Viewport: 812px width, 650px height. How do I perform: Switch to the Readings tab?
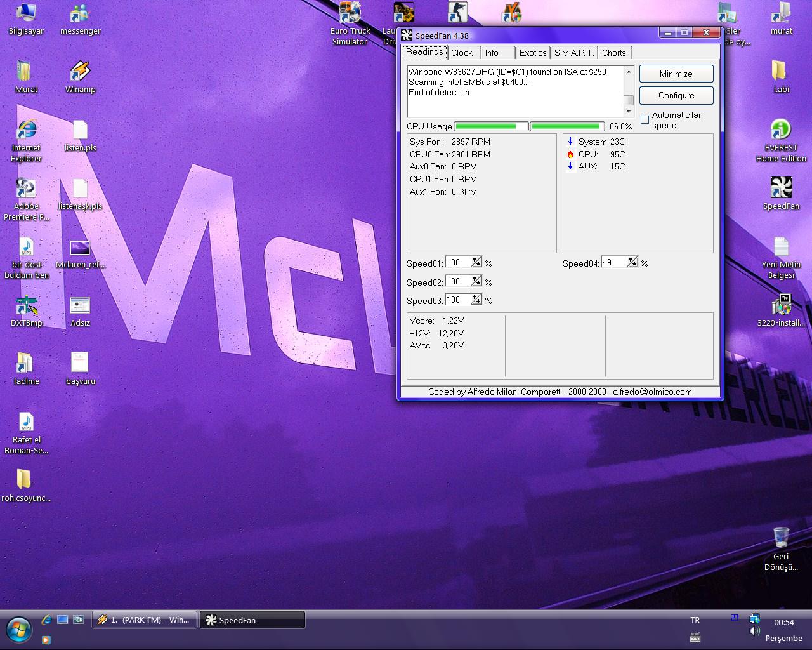pyautogui.click(x=424, y=52)
